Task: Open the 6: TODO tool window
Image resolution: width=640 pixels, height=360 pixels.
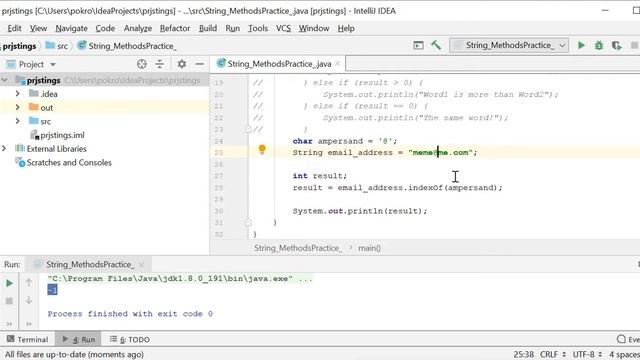Action: 129,339
